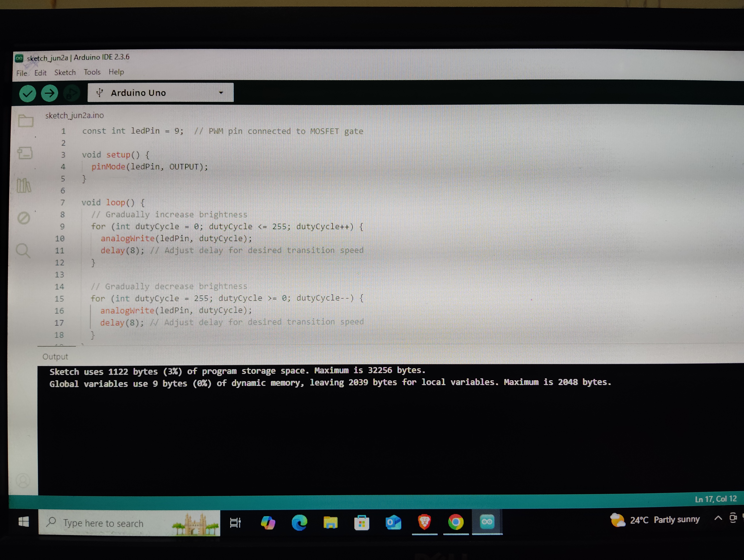Click analogWrite on line 16
The width and height of the screenshot is (744, 560).
point(127,311)
